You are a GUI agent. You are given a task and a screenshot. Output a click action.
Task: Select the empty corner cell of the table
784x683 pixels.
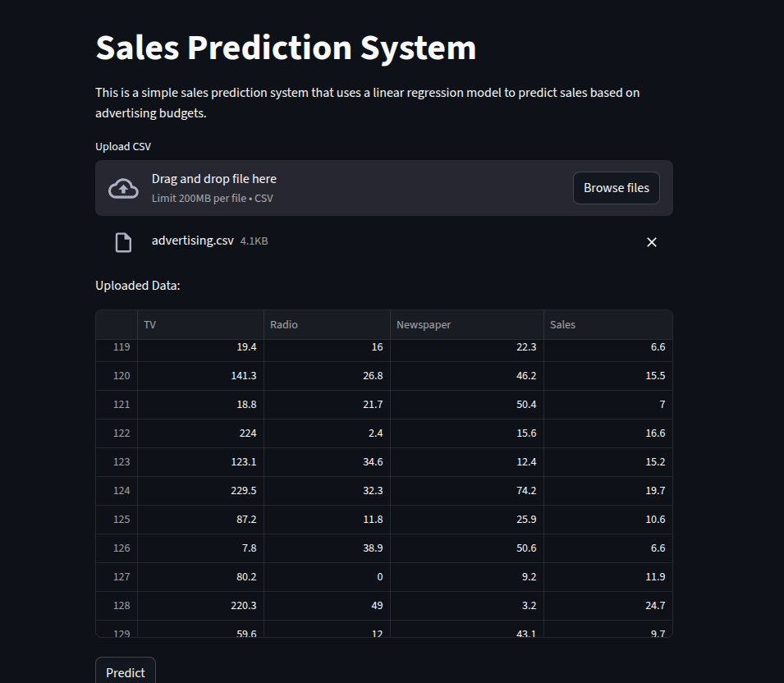coord(117,324)
